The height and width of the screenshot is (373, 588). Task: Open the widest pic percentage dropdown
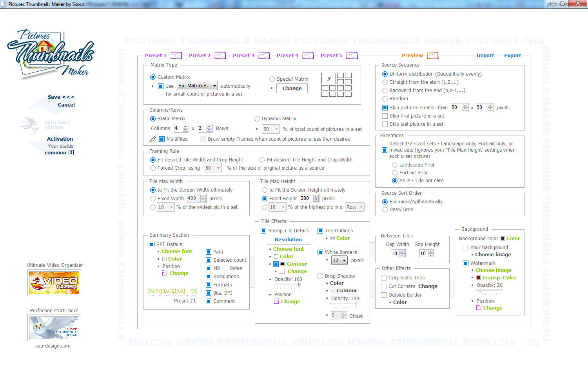pos(166,207)
